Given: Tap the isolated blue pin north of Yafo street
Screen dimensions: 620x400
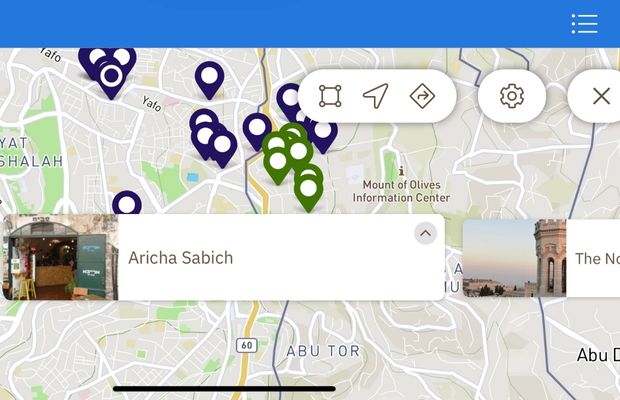Looking at the screenshot, I should tap(210, 80).
